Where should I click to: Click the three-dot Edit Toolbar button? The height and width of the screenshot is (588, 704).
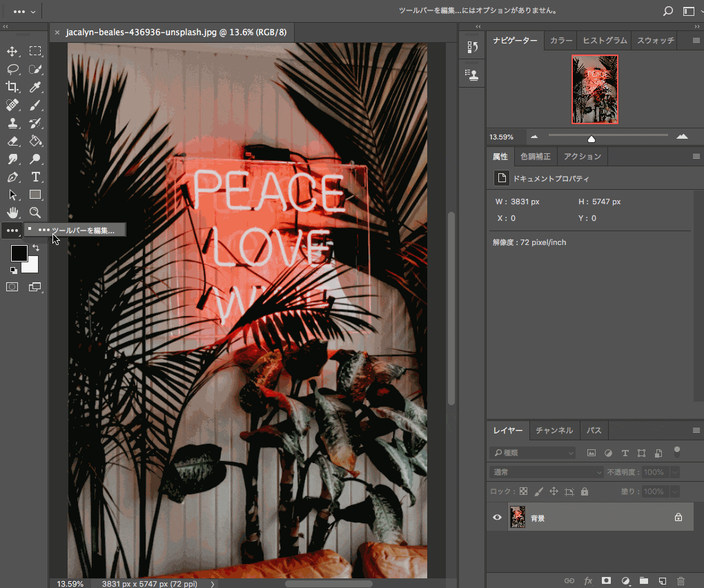(12, 231)
